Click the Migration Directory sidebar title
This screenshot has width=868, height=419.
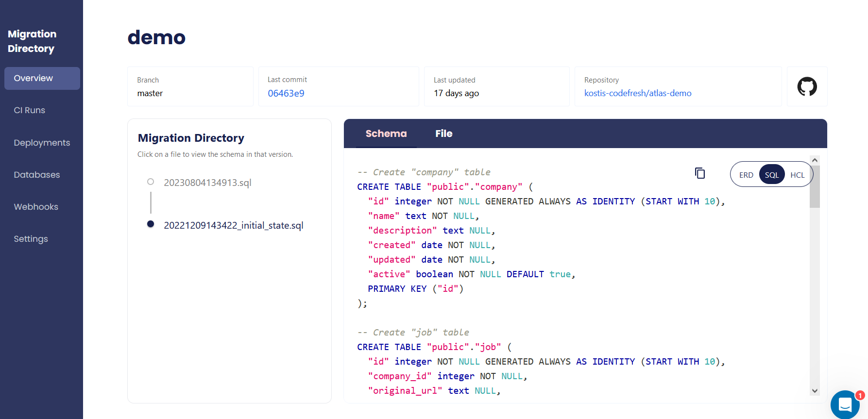[x=32, y=41]
